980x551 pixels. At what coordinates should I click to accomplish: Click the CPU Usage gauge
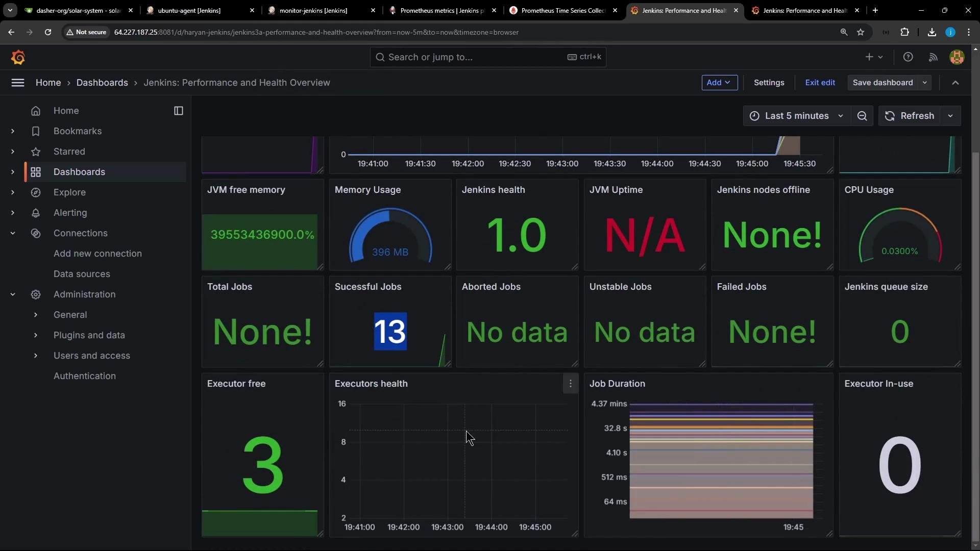point(900,236)
